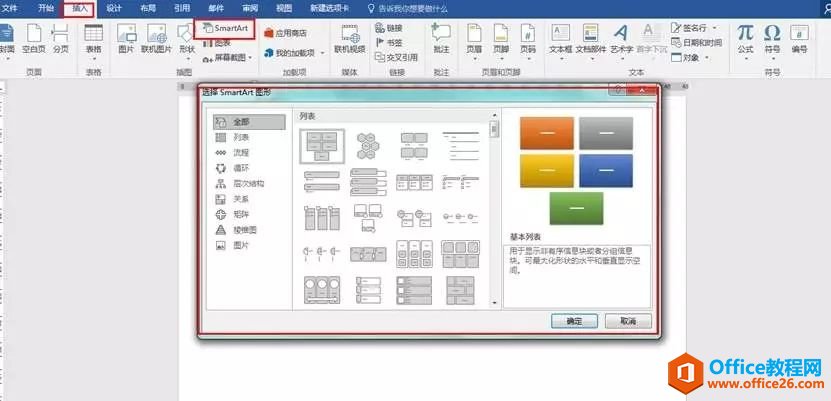Viewport: 831px width, 401px height.
Task: Click the gallery scrollbar down arrow
Action: pos(494,303)
